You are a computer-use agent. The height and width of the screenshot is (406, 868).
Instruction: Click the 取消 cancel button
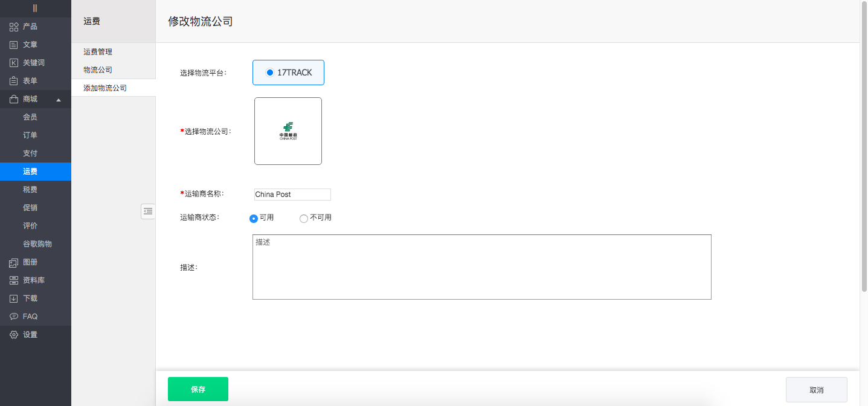816,390
